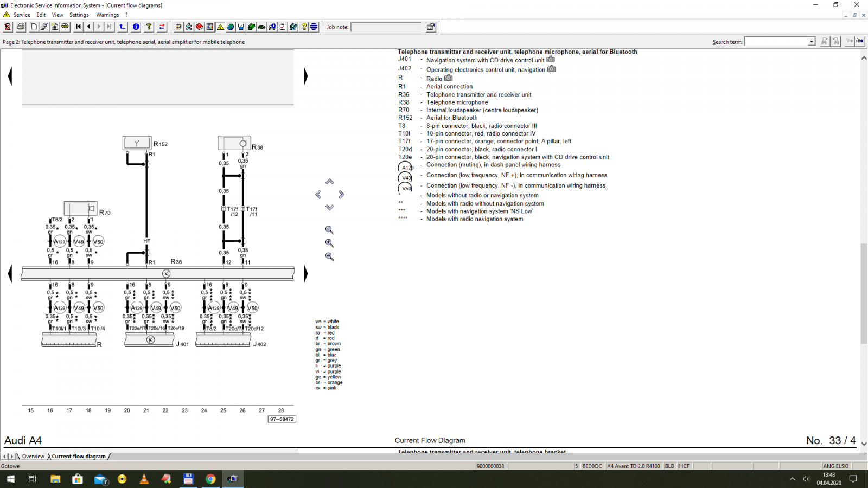Click the left black arrow above the diagram
Screen dimensions: 868x488
pyautogui.click(x=10, y=76)
